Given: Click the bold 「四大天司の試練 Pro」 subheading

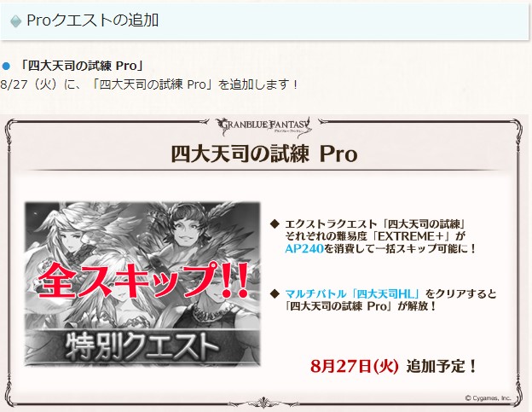Looking at the screenshot, I should tap(82, 66).
